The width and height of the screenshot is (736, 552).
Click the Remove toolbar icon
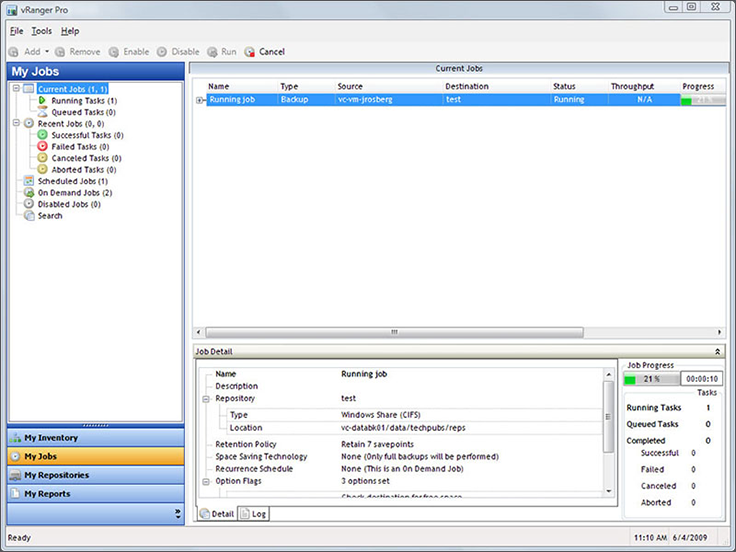[60, 52]
